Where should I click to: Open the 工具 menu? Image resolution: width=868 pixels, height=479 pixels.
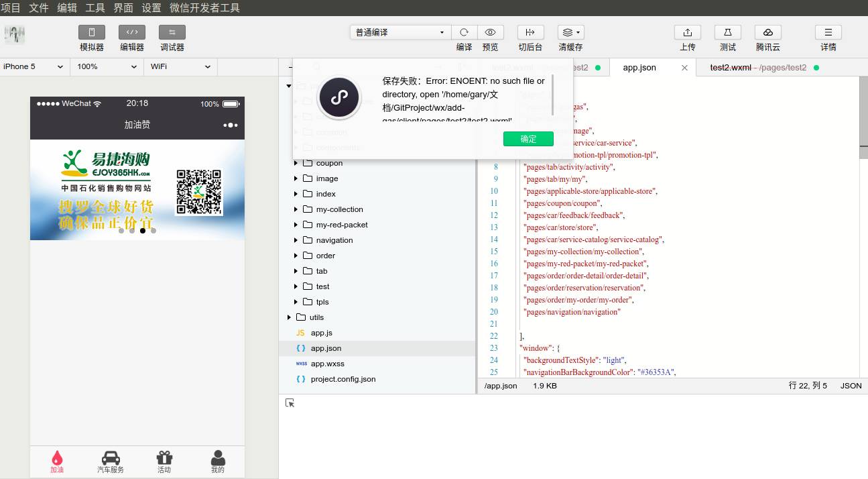pyautogui.click(x=95, y=8)
